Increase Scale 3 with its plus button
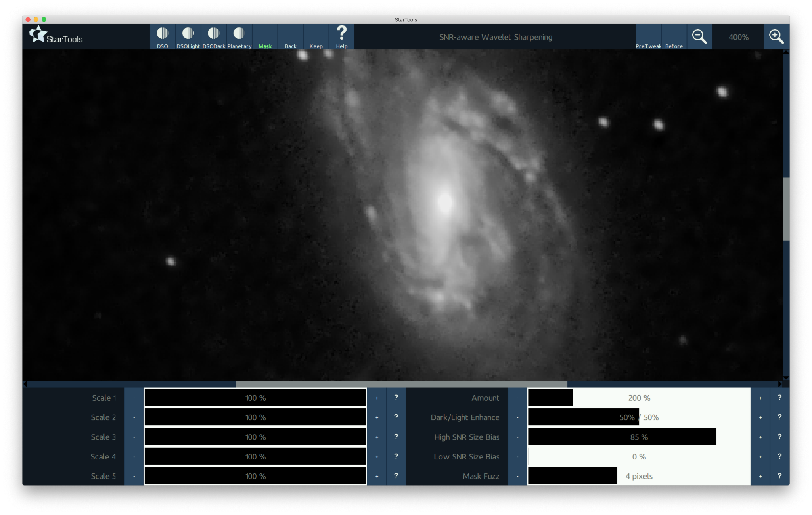 377,437
